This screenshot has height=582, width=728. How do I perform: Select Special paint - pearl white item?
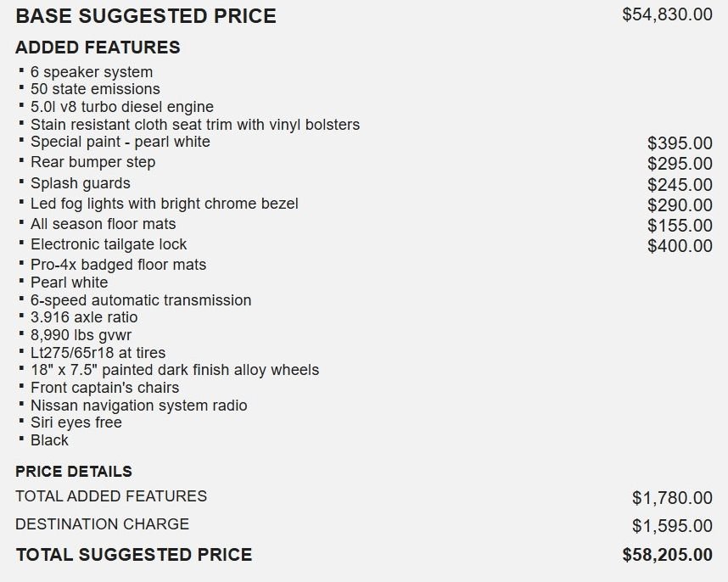120,142
